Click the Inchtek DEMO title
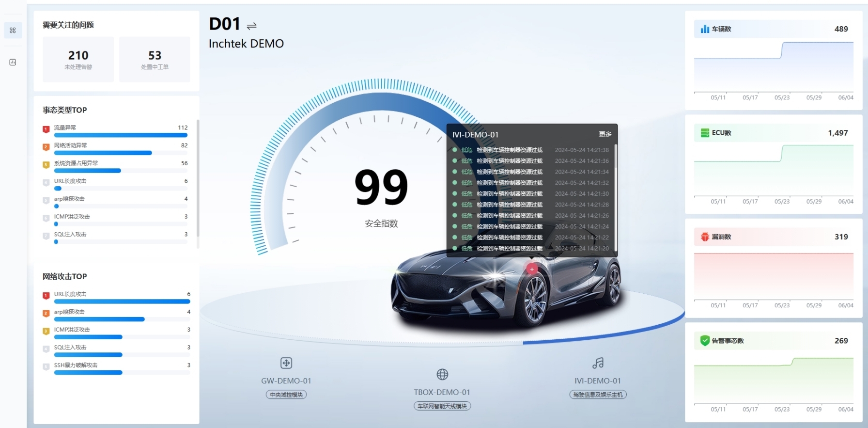This screenshot has width=868, height=428. (246, 44)
